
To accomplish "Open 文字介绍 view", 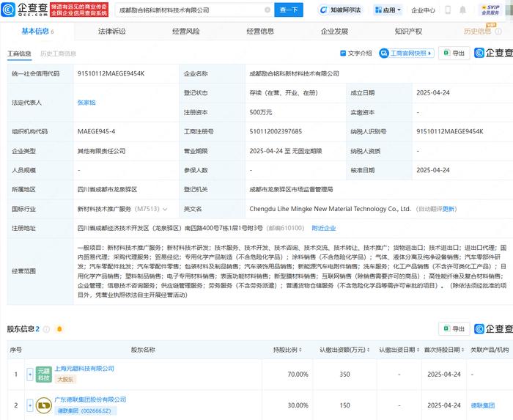I will pos(356,54).
